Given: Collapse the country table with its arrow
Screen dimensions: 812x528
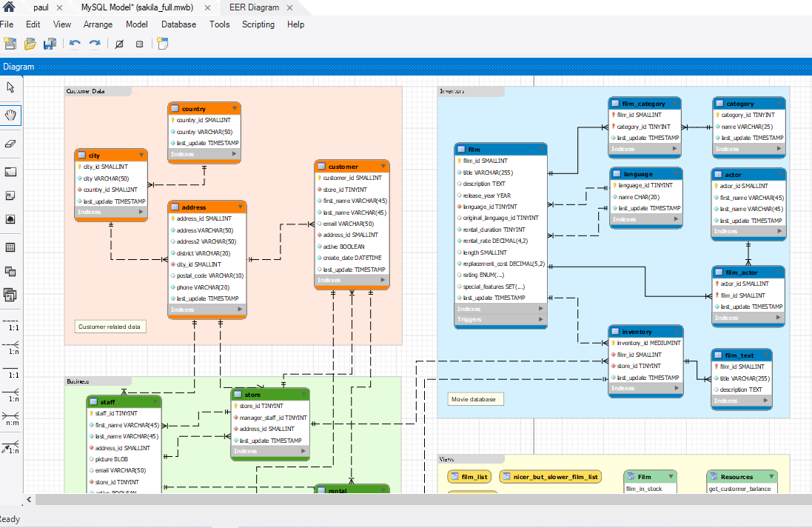Looking at the screenshot, I should 235,108.
